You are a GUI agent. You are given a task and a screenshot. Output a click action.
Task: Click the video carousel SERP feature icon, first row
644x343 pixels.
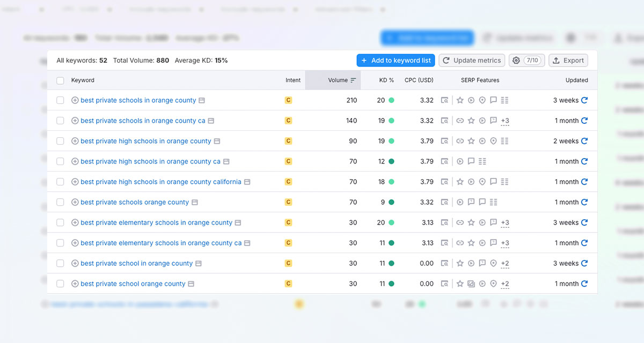(x=471, y=100)
